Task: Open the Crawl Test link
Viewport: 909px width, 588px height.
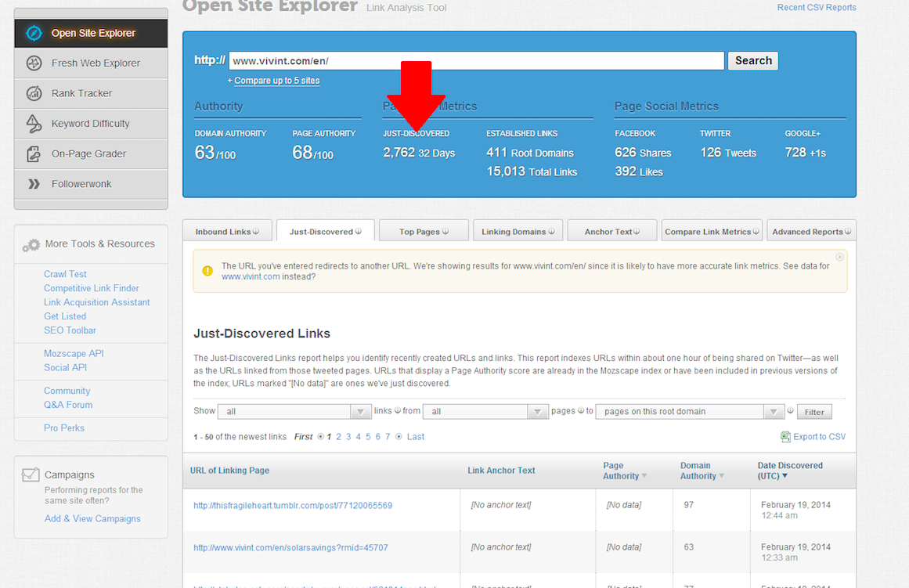Action: click(x=65, y=274)
